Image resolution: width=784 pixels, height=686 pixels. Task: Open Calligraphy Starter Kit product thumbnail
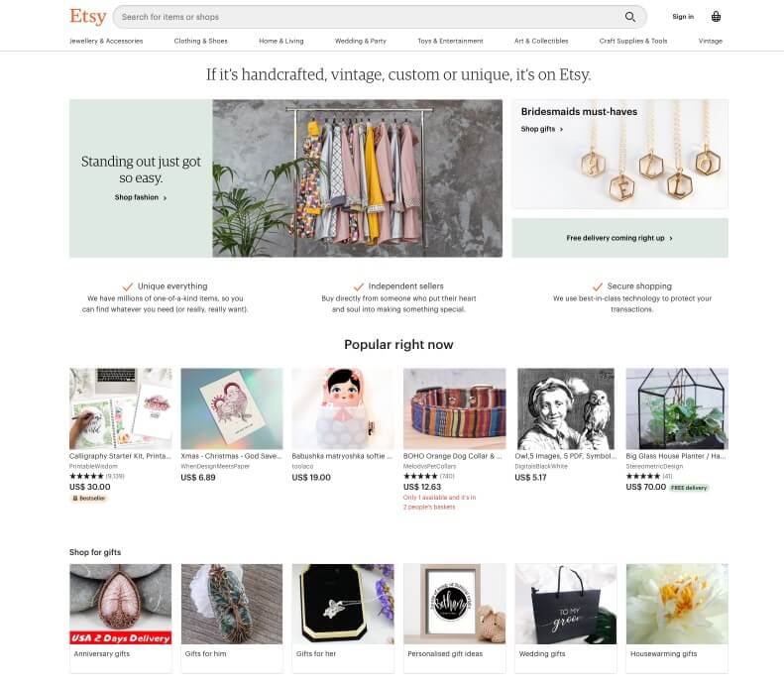pos(121,408)
